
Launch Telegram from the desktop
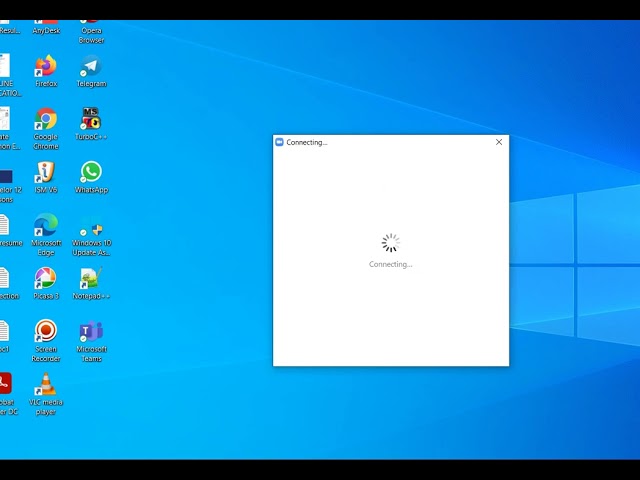pyautogui.click(x=91, y=67)
